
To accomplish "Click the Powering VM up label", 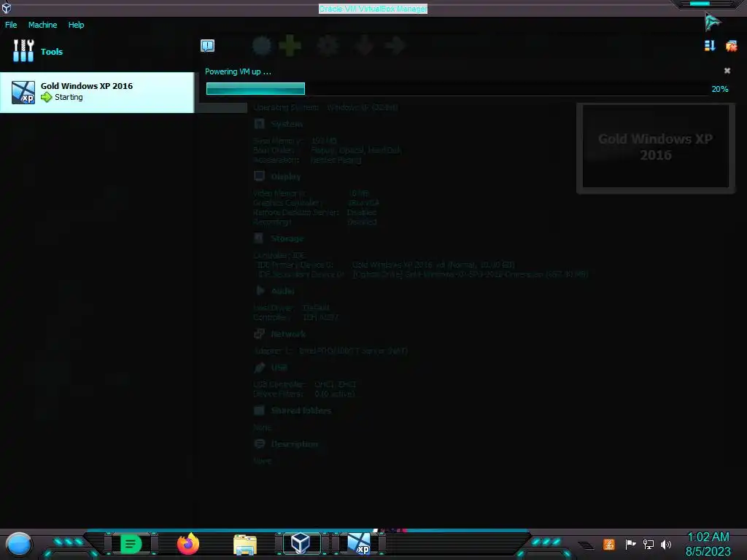I will [x=238, y=71].
